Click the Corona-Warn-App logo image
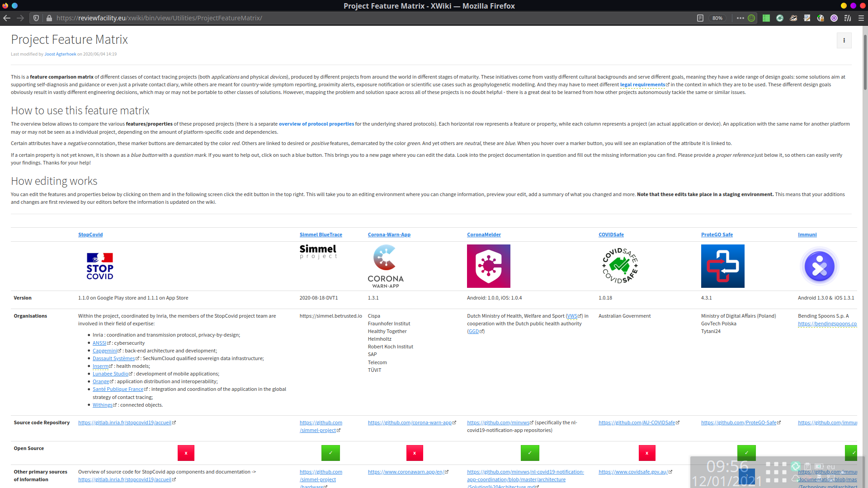868x488 pixels. pyautogui.click(x=386, y=266)
